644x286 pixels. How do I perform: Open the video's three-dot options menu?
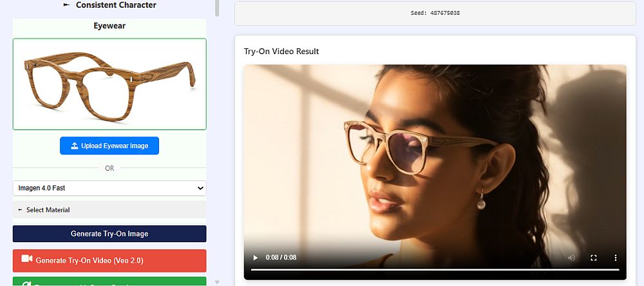615,258
